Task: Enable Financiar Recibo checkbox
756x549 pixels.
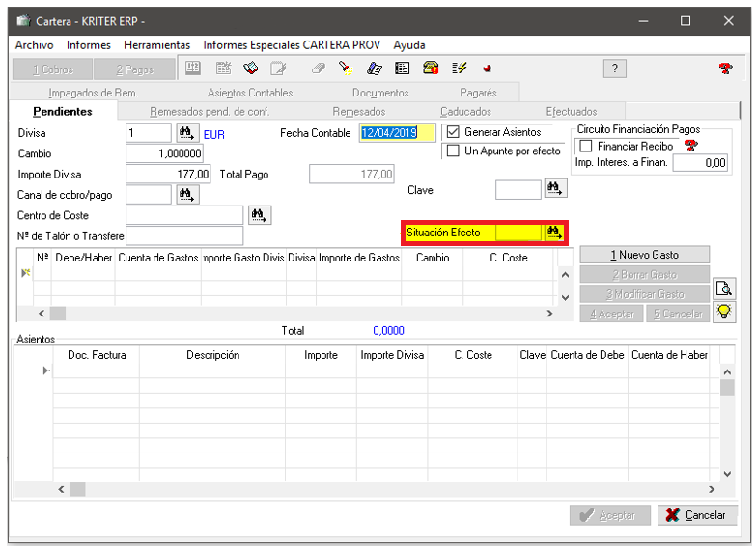Action: point(586,146)
